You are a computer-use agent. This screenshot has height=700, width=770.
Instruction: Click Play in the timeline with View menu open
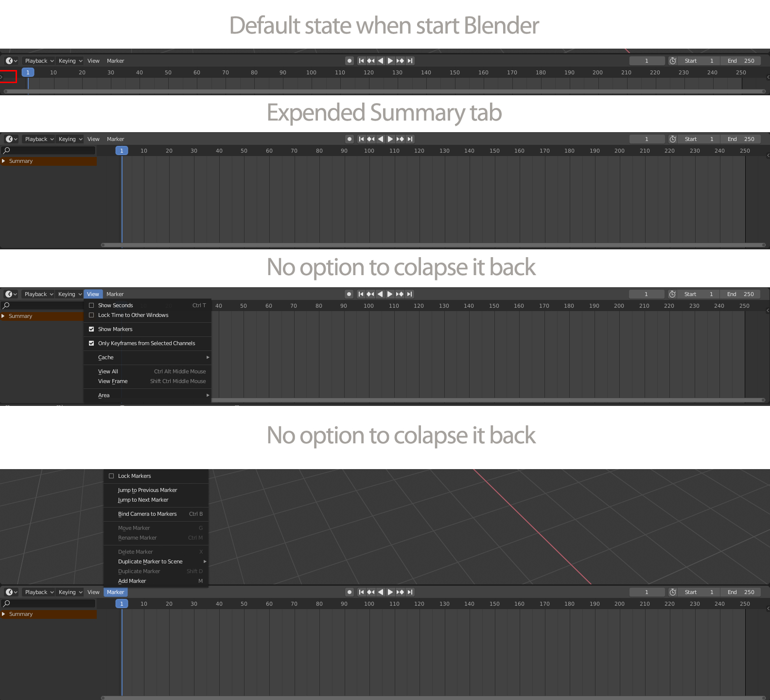tap(390, 294)
